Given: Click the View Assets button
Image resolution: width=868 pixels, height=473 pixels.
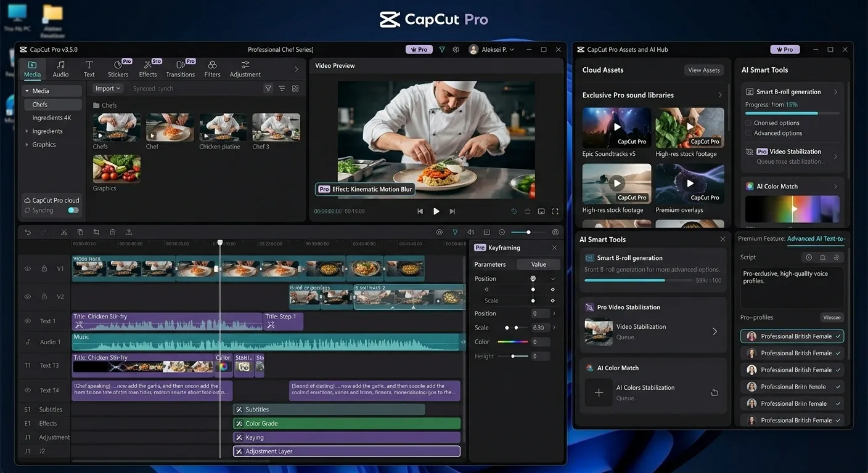Looking at the screenshot, I should (704, 70).
